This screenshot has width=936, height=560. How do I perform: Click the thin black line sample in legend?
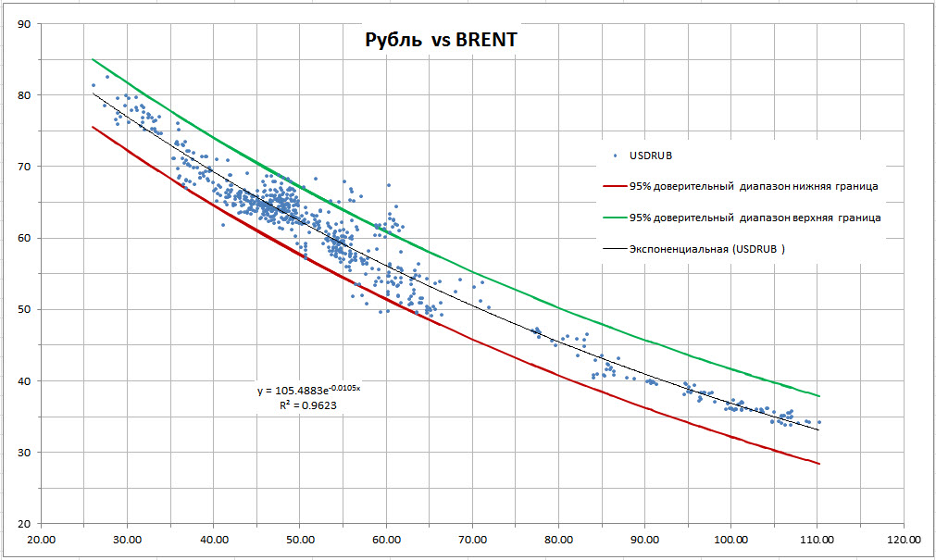[x=613, y=249]
